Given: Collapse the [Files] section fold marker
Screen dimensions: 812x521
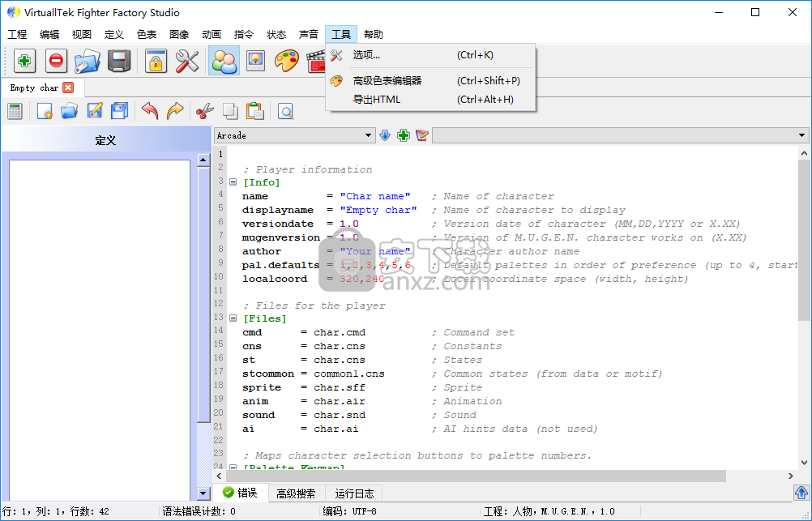Looking at the screenshot, I should (x=233, y=318).
